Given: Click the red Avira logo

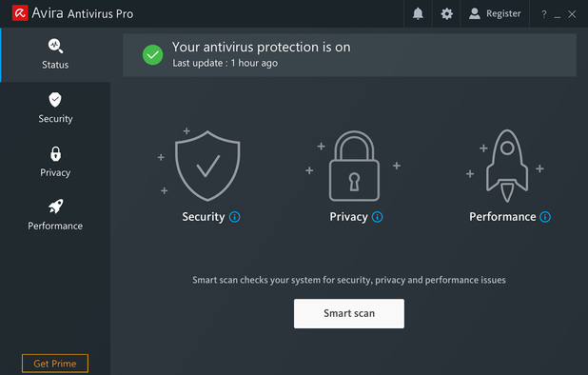Looking at the screenshot, I should click(x=20, y=12).
